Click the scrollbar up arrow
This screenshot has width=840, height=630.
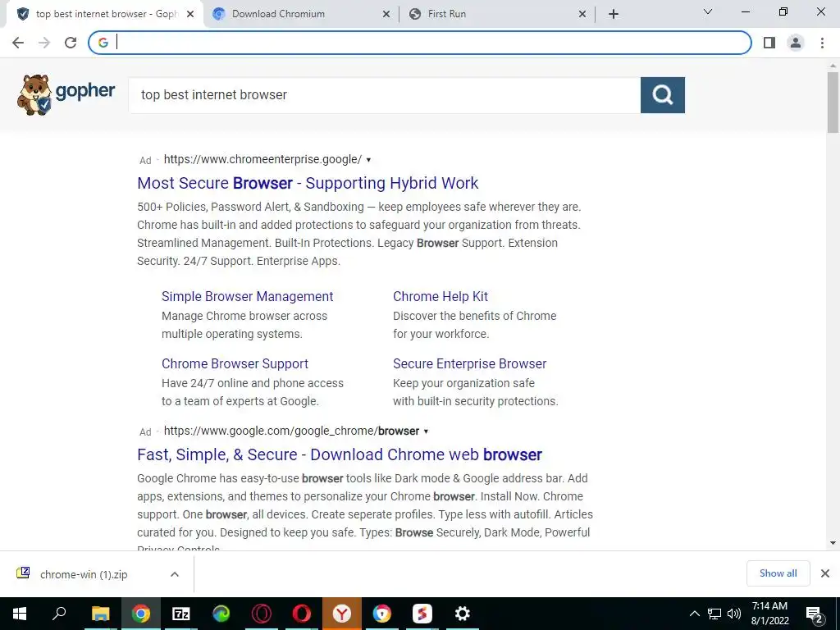(x=833, y=66)
